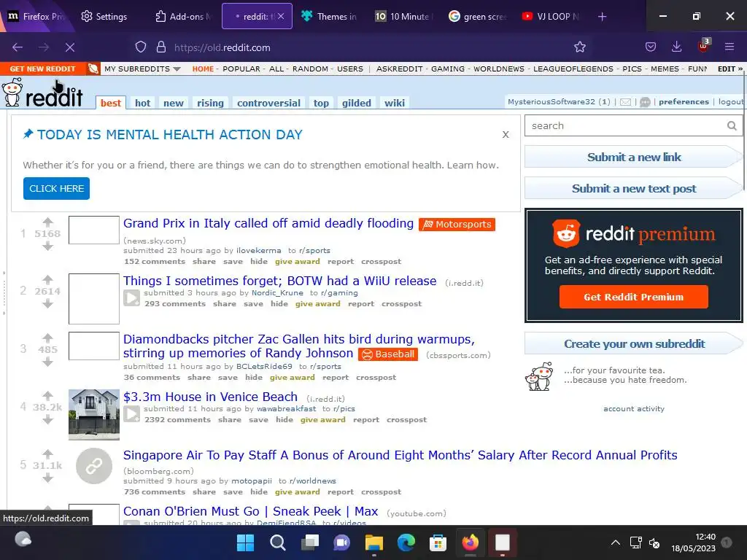Viewport: 747px width, 560px height.
Task: Downvote Diamondbacks pitcher Zac Gallen post
Action: (47, 362)
